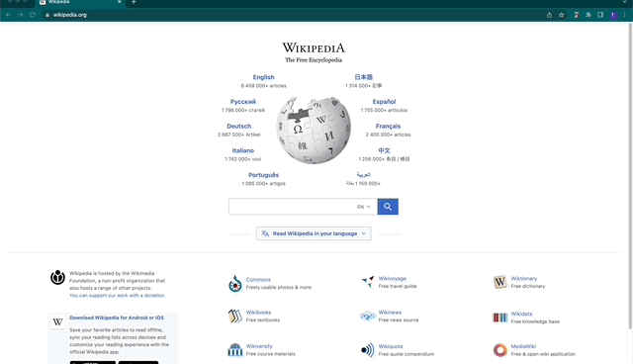Open the Español Wikipedia link
Viewport: 633px width, 364px height.
tap(384, 102)
